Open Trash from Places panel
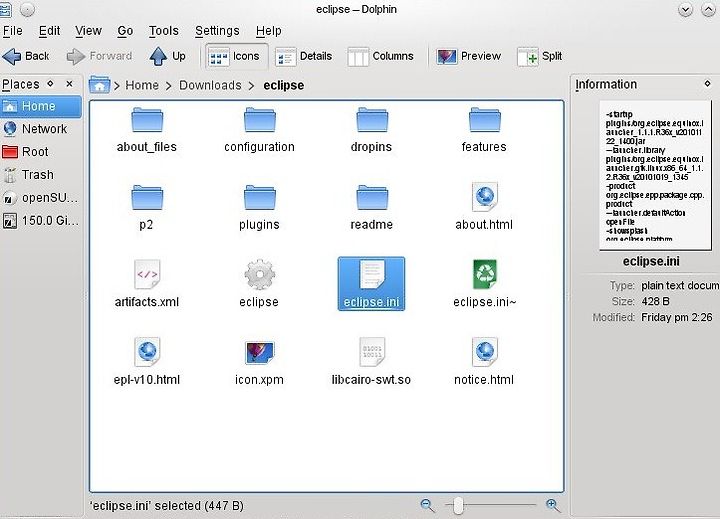 tap(41, 175)
